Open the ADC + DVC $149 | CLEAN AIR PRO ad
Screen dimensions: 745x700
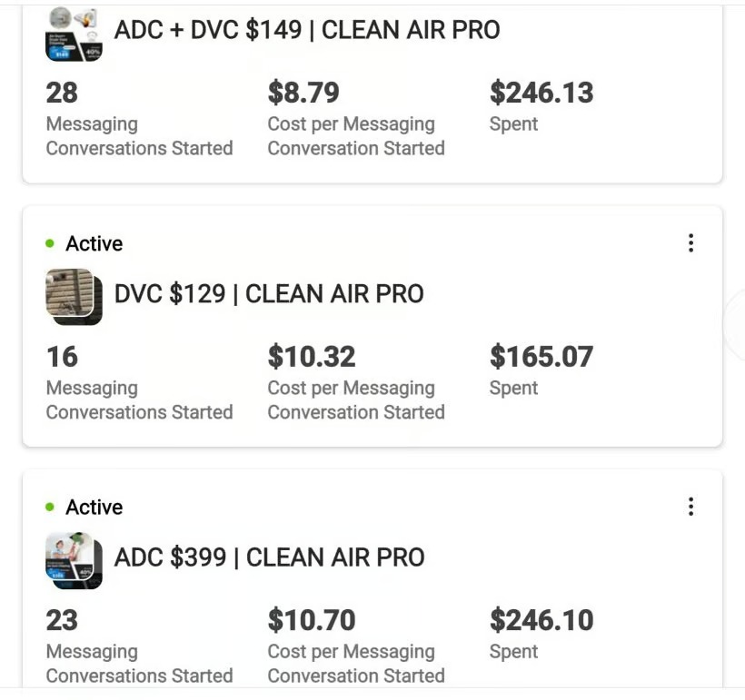click(306, 30)
